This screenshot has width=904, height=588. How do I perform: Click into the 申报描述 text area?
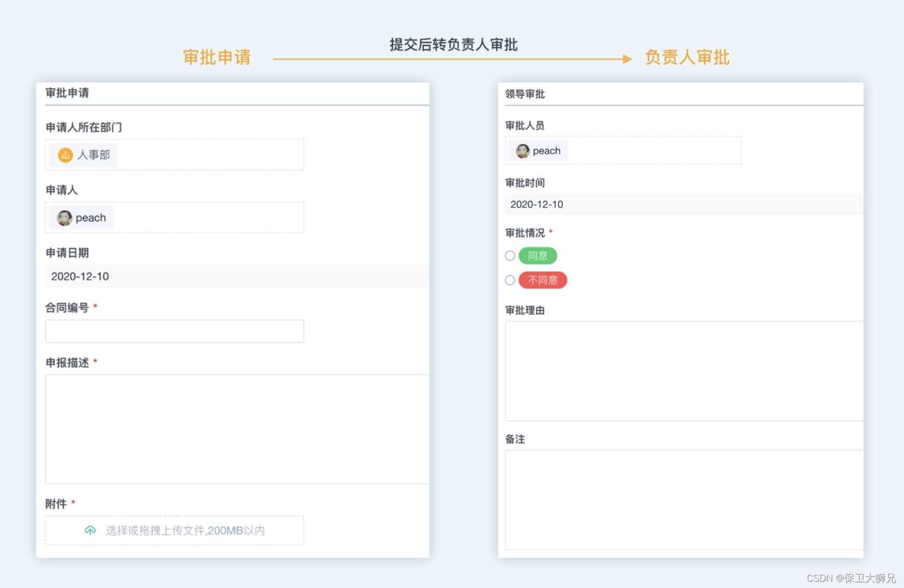(237, 429)
